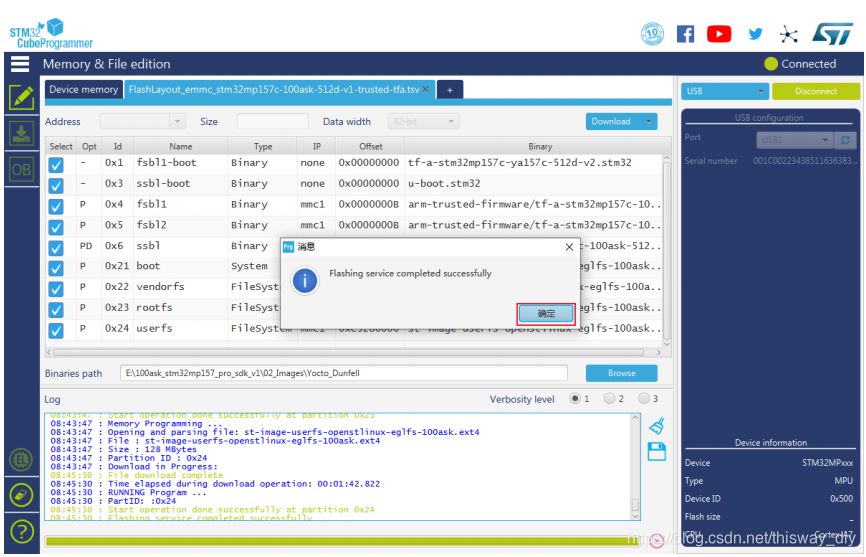
Task: Toggle the boot partition checkbox
Action: (x=56, y=268)
